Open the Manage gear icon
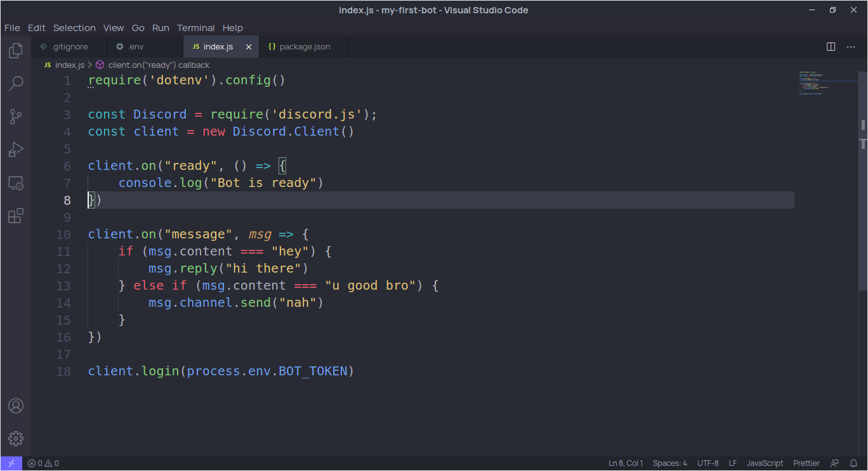The width and height of the screenshot is (868, 471). click(16, 439)
